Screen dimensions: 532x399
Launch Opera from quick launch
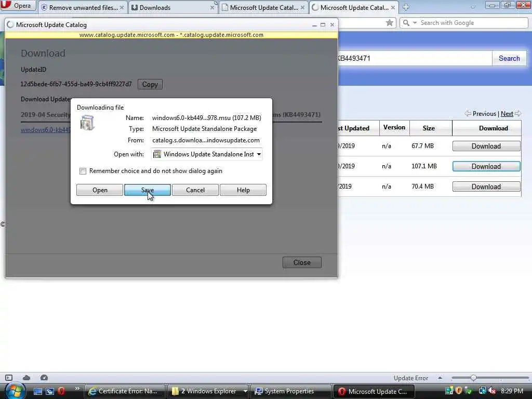point(61,391)
